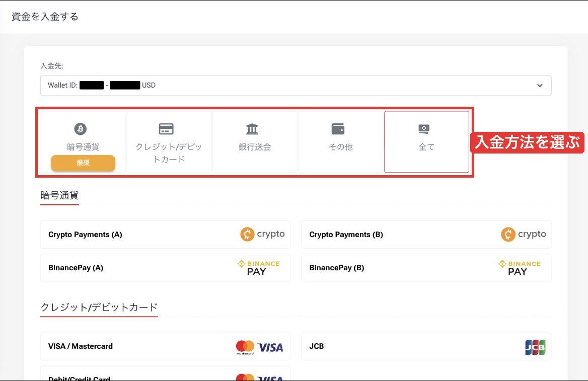588x381 pixels.
Task: Click the cash icon for 全て
Action: pyautogui.click(x=424, y=129)
